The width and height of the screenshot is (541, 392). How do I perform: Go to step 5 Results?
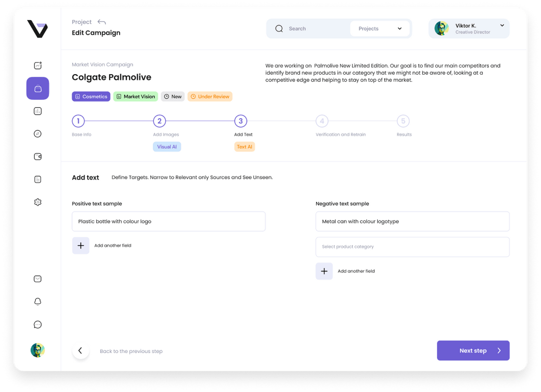click(403, 121)
